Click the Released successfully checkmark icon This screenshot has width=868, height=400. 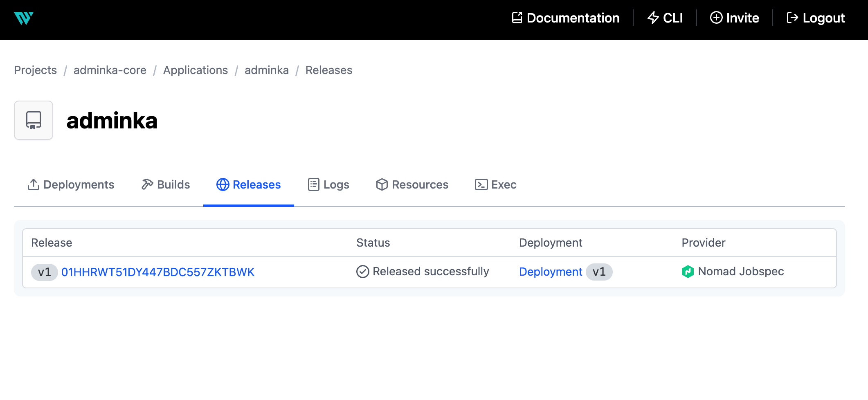(x=362, y=272)
